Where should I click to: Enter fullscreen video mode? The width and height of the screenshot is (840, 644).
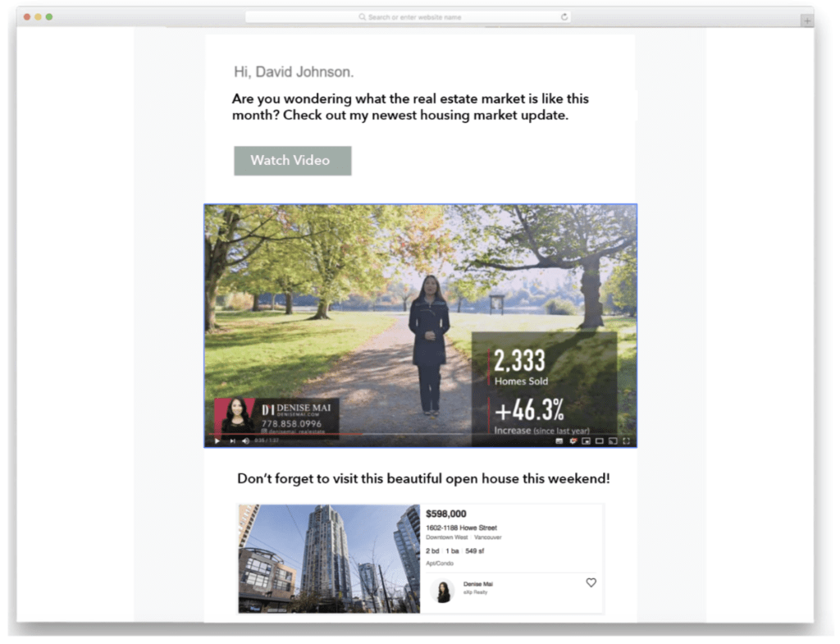[627, 441]
